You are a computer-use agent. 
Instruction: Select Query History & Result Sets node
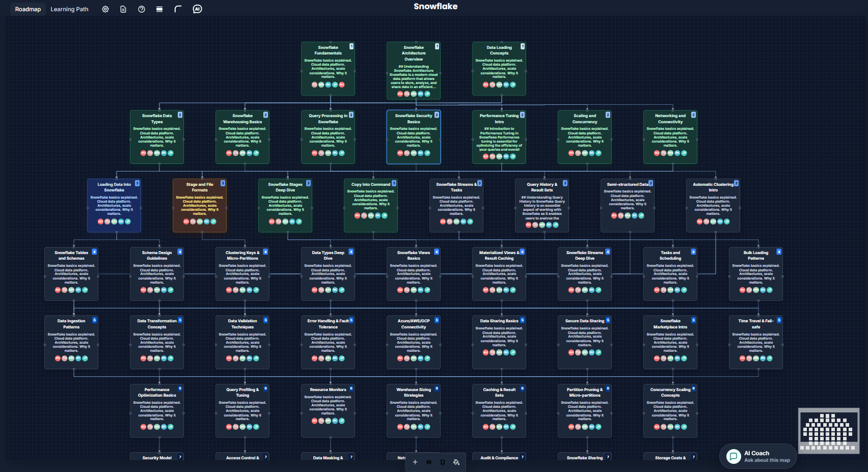click(542, 206)
